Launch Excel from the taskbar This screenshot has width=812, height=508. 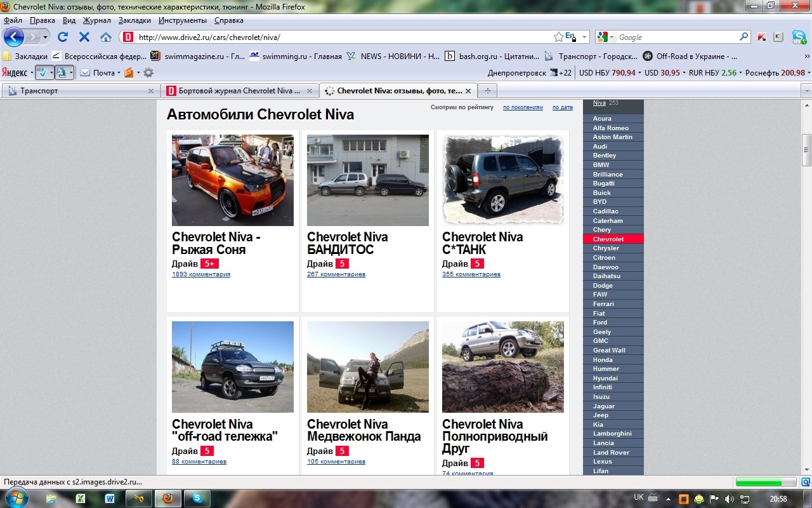81,498
